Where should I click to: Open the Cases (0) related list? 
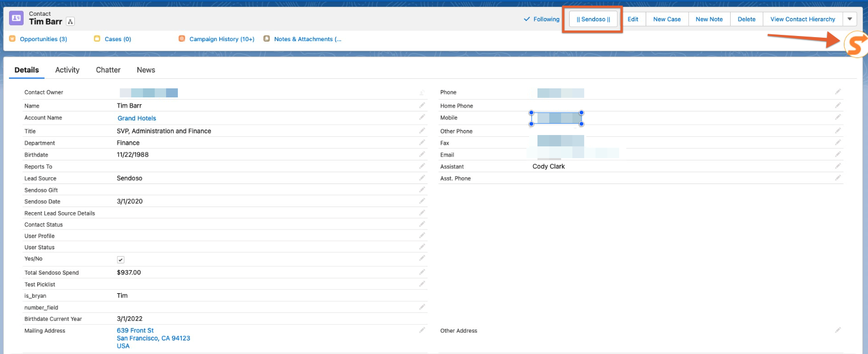(x=118, y=39)
